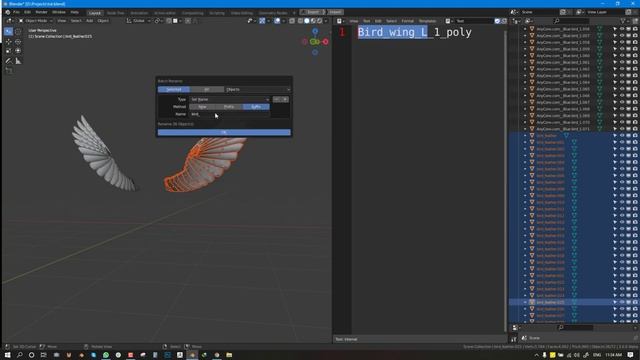640x360 pixels.
Task: Toggle viewport overlays
Action: 277,21
